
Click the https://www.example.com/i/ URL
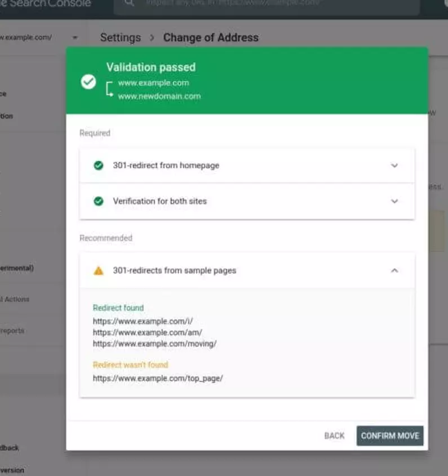coord(143,321)
